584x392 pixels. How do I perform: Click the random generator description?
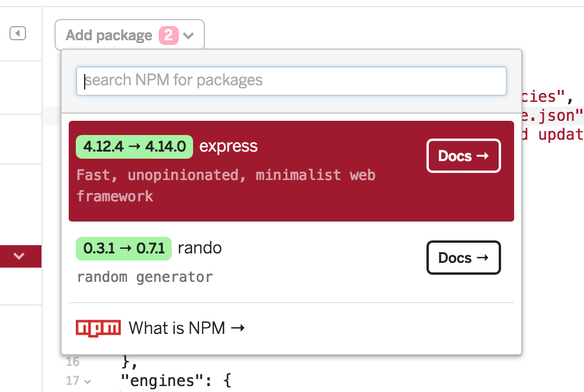tap(145, 277)
